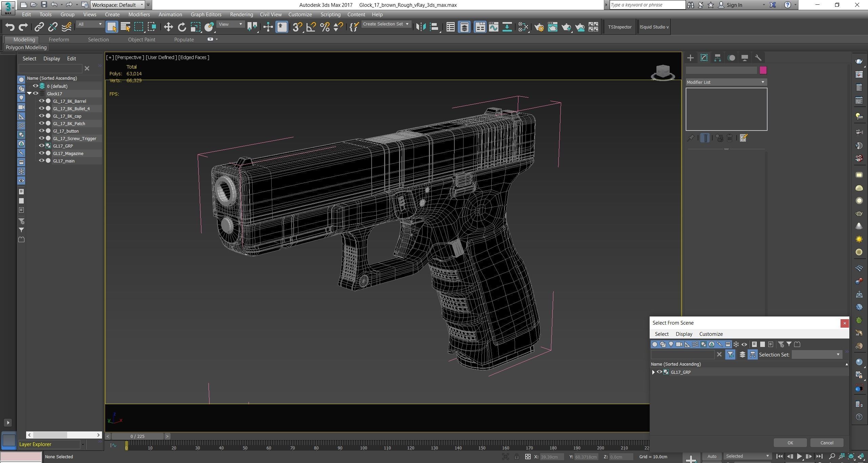
Task: Click the Align tool icon
Action: [434, 27]
